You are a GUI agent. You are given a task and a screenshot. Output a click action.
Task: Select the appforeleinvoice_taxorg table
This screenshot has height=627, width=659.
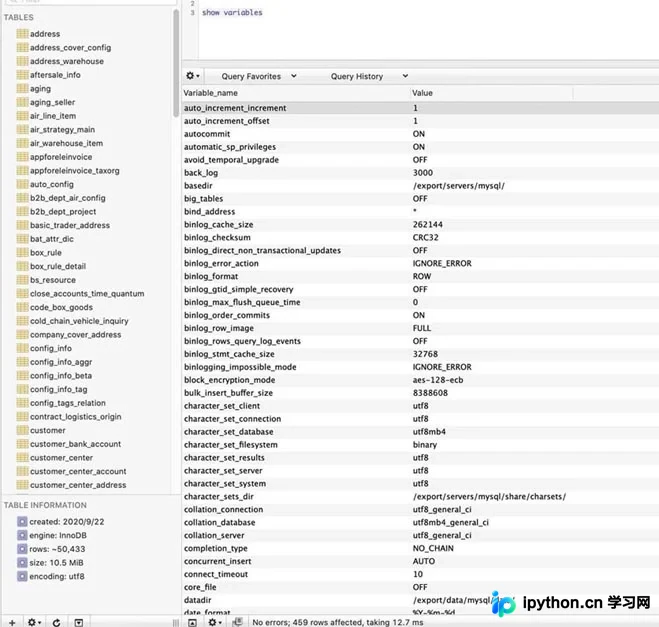(x=75, y=171)
